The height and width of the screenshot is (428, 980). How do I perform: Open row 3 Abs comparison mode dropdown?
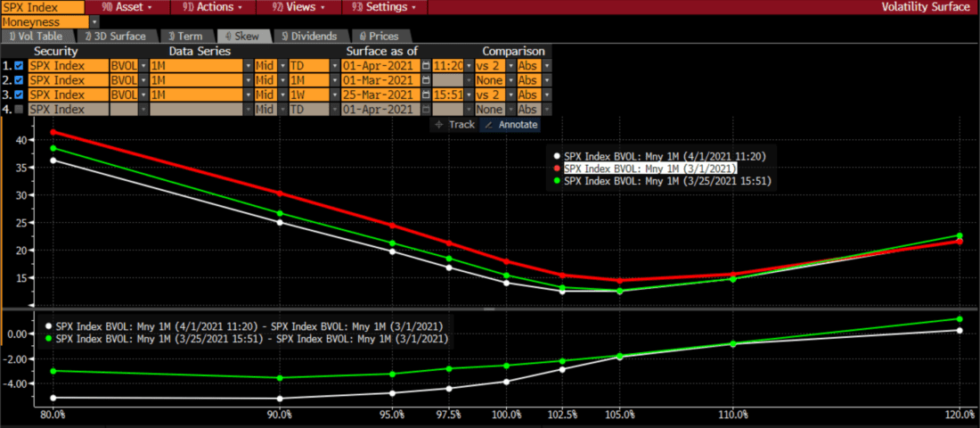(547, 95)
